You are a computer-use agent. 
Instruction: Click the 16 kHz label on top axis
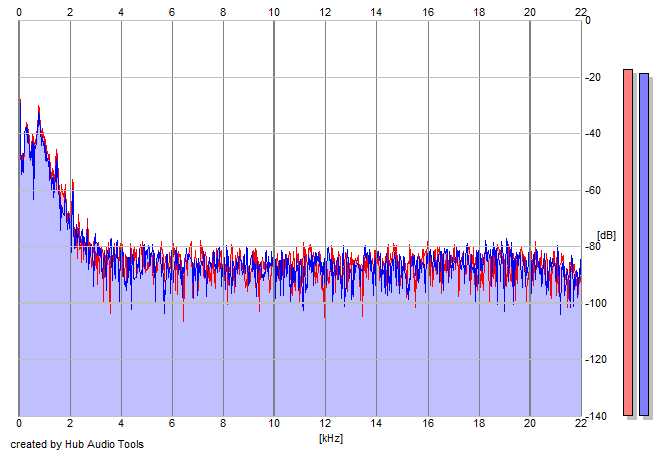[x=428, y=12]
